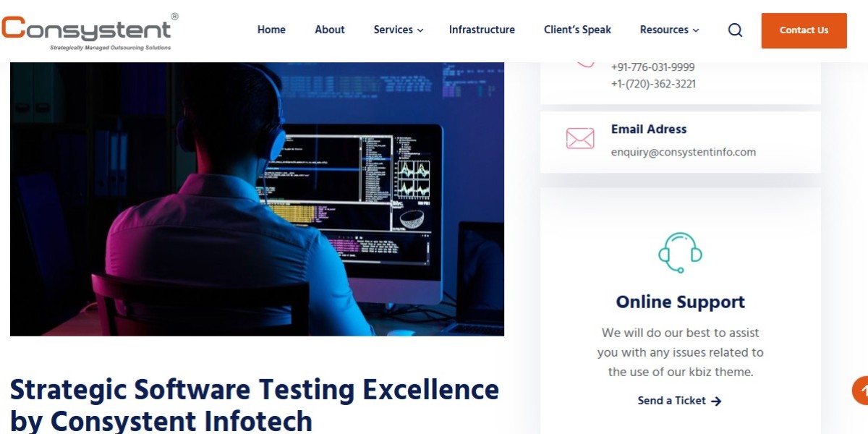Click the programmer at monitor hero image
The width and height of the screenshot is (868, 434).
click(257, 199)
